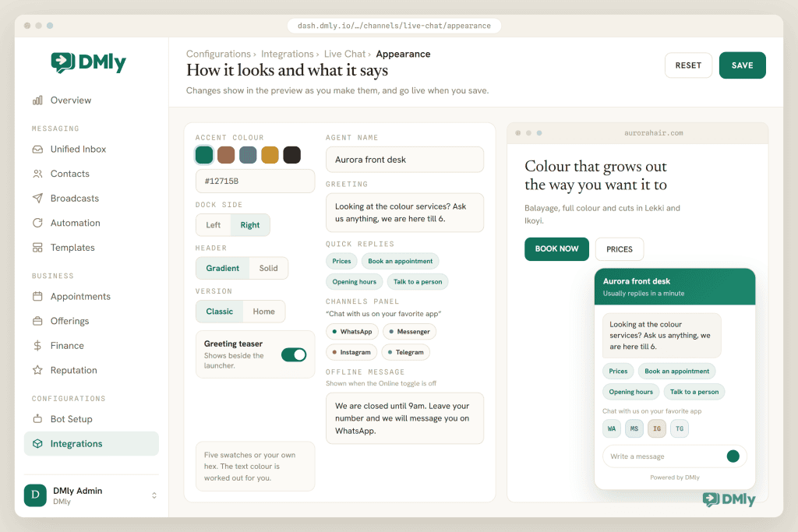Choose Solid header style
This screenshot has height=532, width=798.
tap(268, 268)
